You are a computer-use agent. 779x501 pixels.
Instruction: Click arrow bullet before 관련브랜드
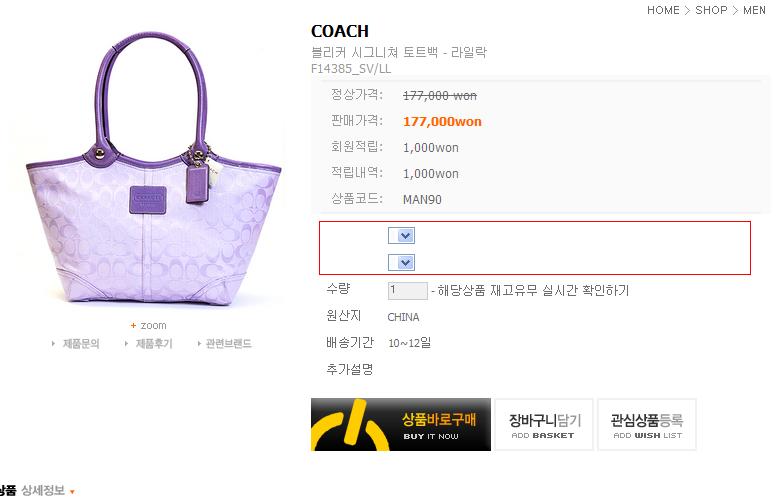tap(199, 343)
